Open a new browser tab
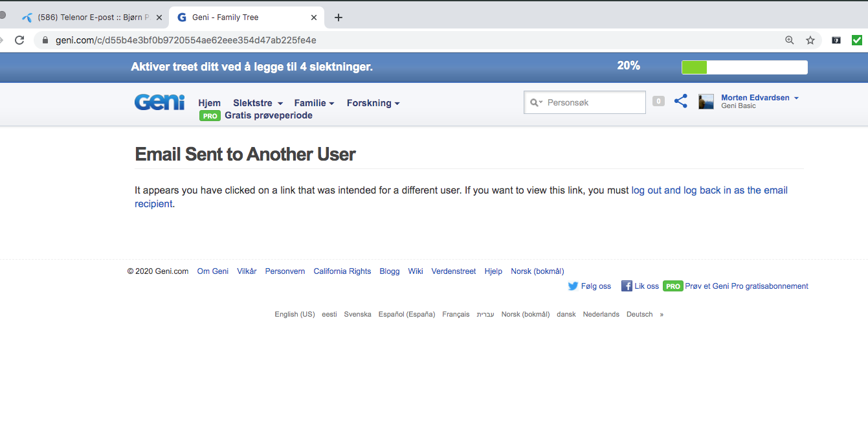Viewport: 868px width, 441px height. click(338, 17)
